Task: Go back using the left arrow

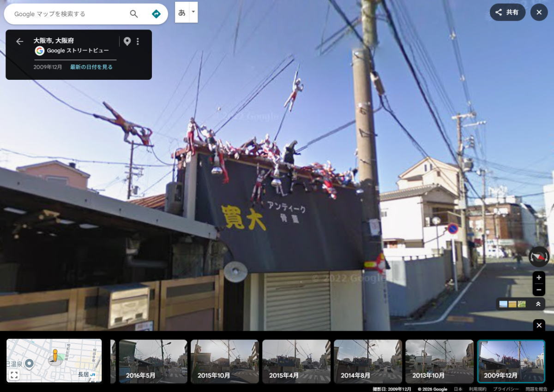Action: tap(19, 42)
